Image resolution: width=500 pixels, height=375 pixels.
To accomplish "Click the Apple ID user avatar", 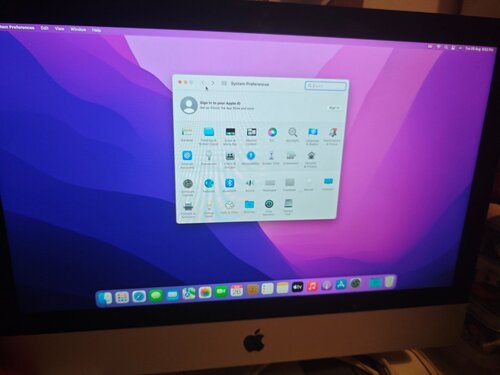I will [189, 105].
